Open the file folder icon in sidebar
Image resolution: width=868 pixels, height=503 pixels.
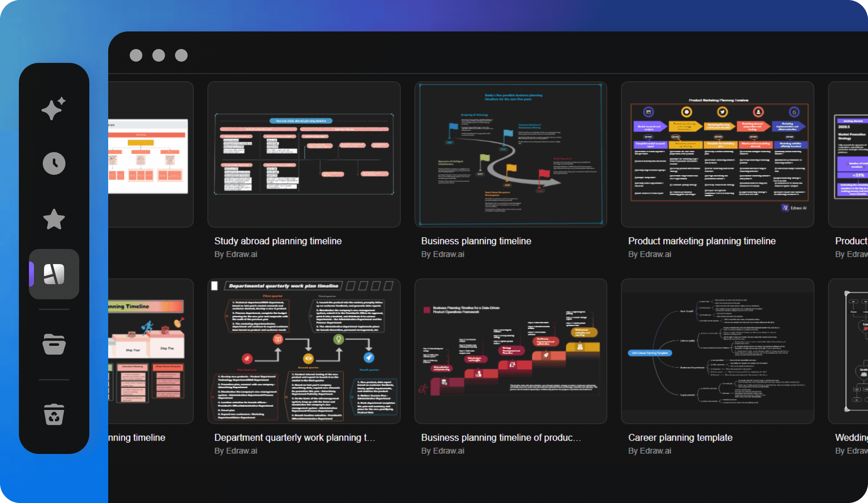[54, 344]
